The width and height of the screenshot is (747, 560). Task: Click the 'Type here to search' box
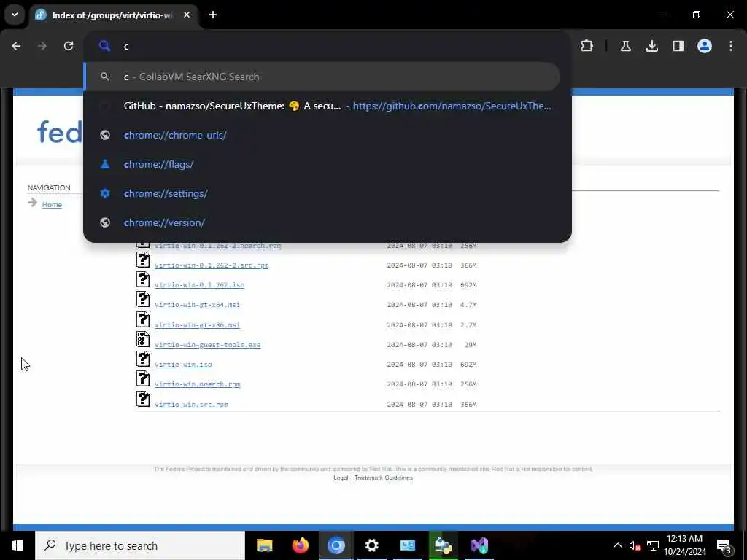(140, 545)
